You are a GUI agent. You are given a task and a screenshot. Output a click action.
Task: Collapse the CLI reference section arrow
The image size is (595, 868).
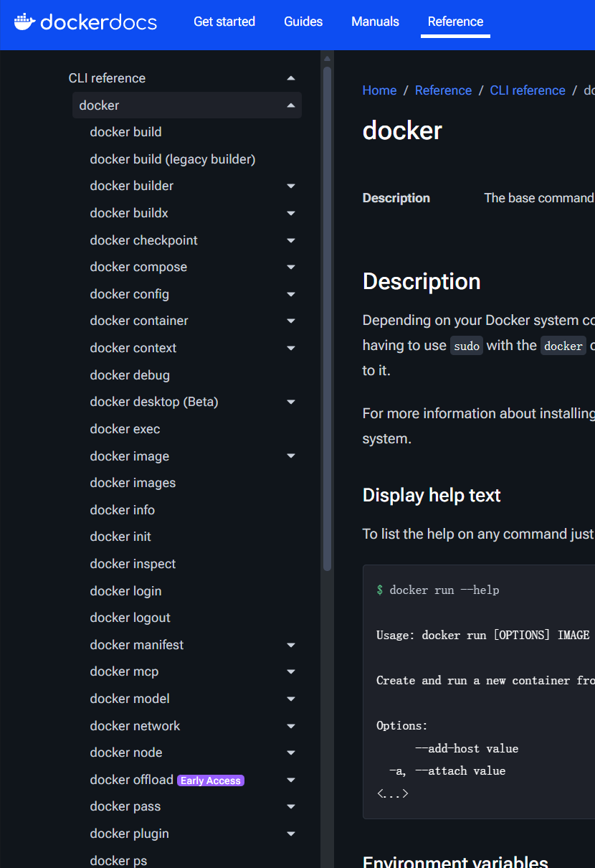coord(290,78)
